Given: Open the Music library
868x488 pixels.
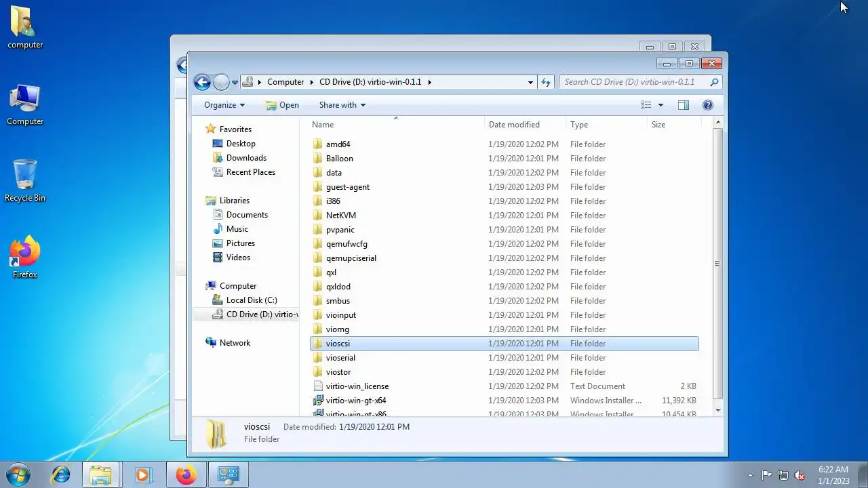Looking at the screenshot, I should [237, 229].
